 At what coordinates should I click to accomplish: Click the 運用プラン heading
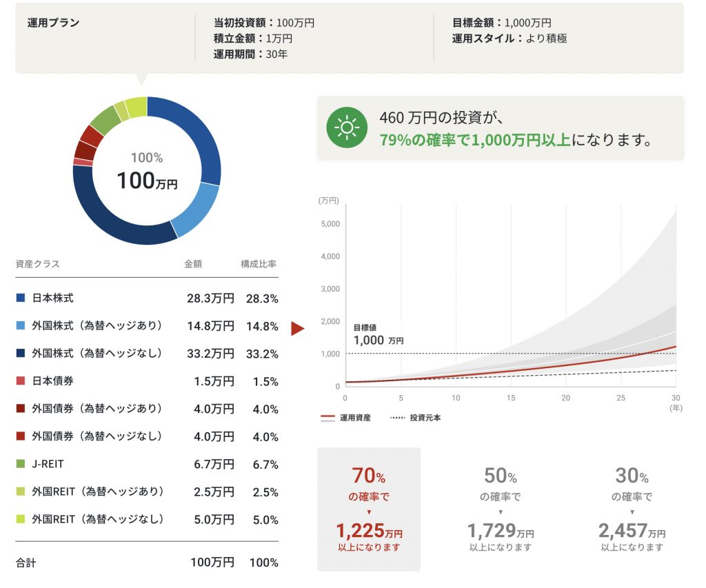[53, 23]
